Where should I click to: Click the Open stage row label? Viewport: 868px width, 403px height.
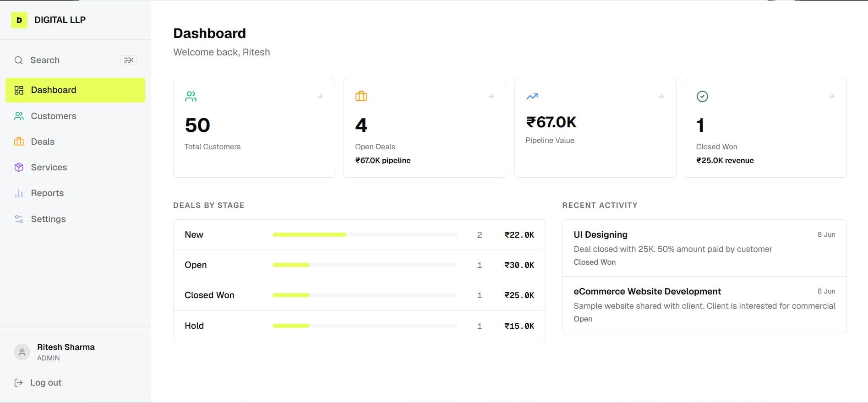click(196, 265)
